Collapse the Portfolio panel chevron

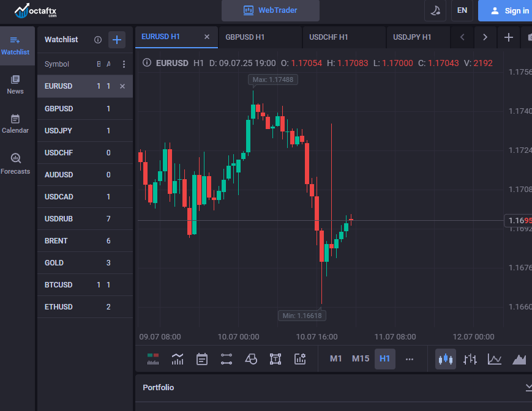[x=528, y=387]
